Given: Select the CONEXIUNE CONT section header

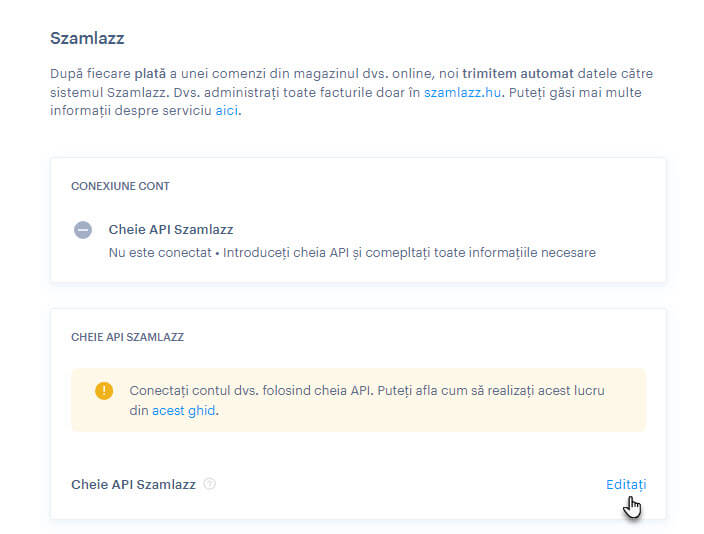Looking at the screenshot, I should pyautogui.click(x=120, y=186).
